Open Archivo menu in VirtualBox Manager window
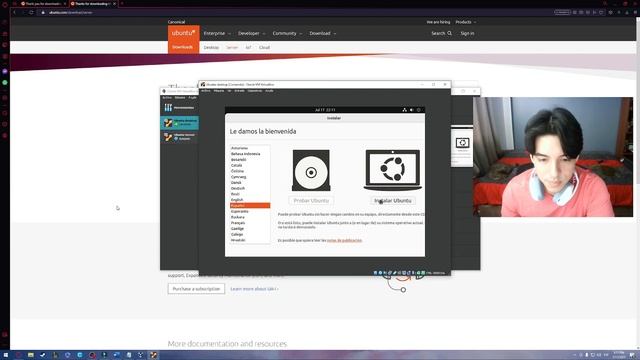Screen dimensions: 640x360 tap(167, 98)
